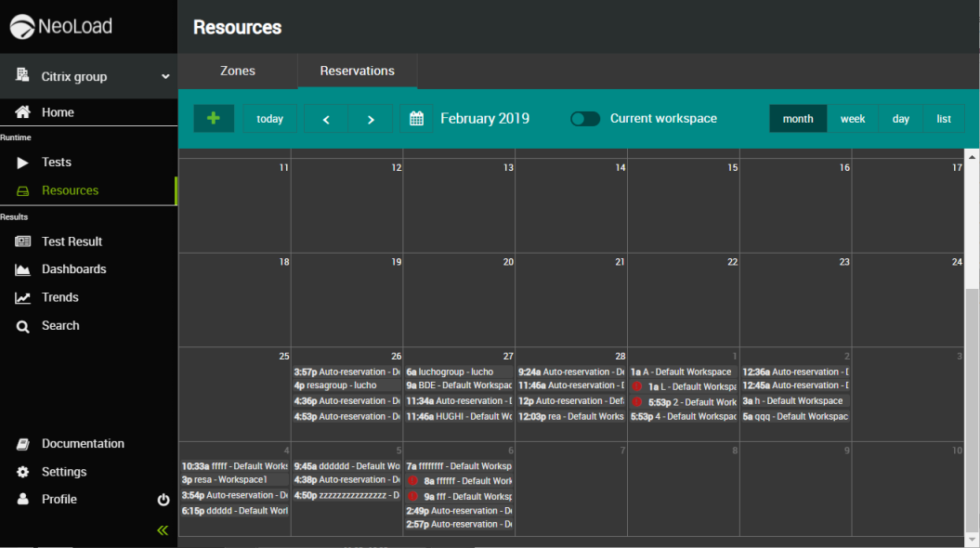
Task: Collapse sidebar with double chevron icon
Action: pyautogui.click(x=163, y=530)
